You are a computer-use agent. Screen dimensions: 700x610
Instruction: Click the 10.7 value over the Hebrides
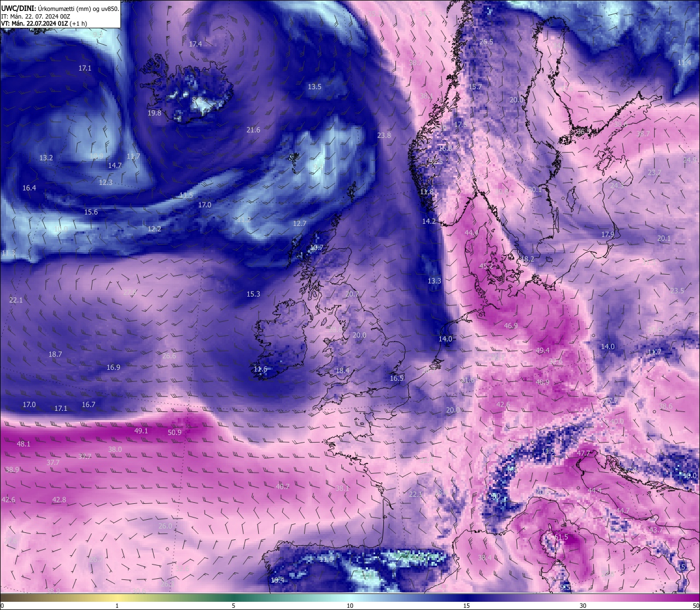[x=317, y=248]
